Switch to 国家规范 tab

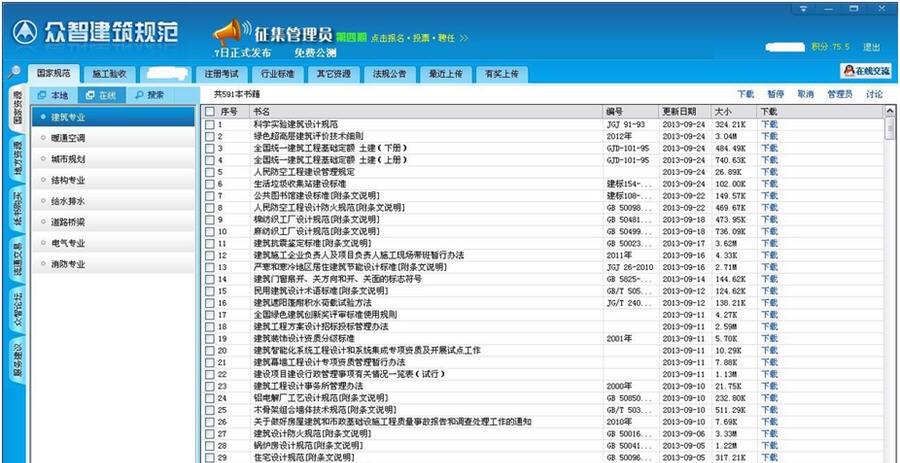tap(53, 74)
